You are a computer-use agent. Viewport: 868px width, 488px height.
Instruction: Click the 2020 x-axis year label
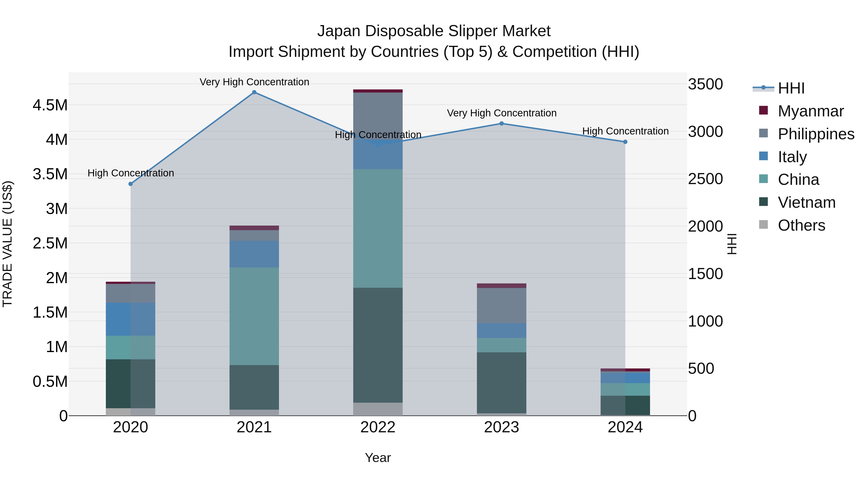coord(131,427)
